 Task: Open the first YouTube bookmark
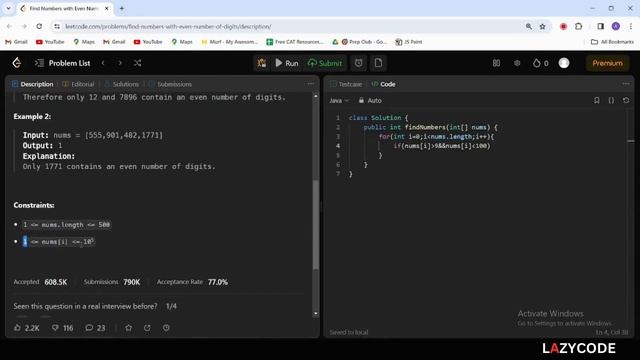click(x=50, y=42)
